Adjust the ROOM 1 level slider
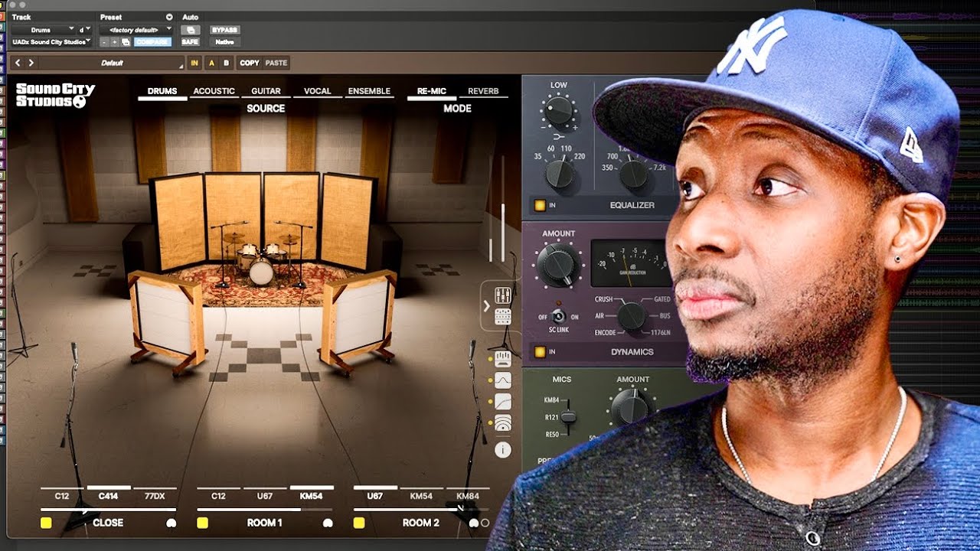Screen dimensions: 980x551 point(265,510)
